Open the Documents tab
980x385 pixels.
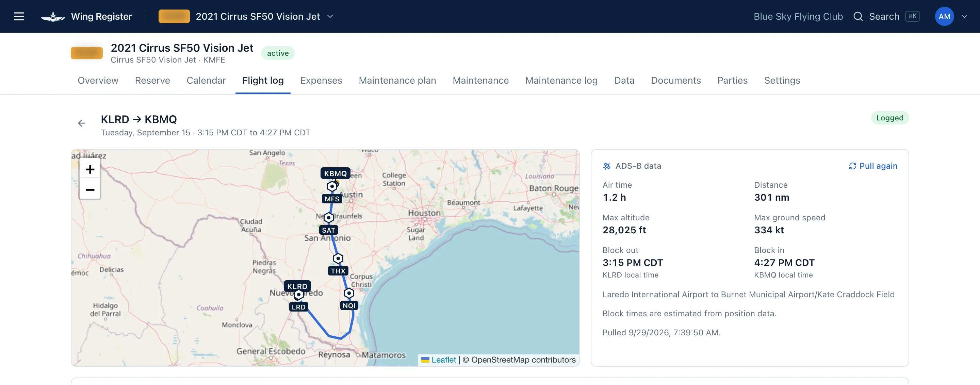676,81
